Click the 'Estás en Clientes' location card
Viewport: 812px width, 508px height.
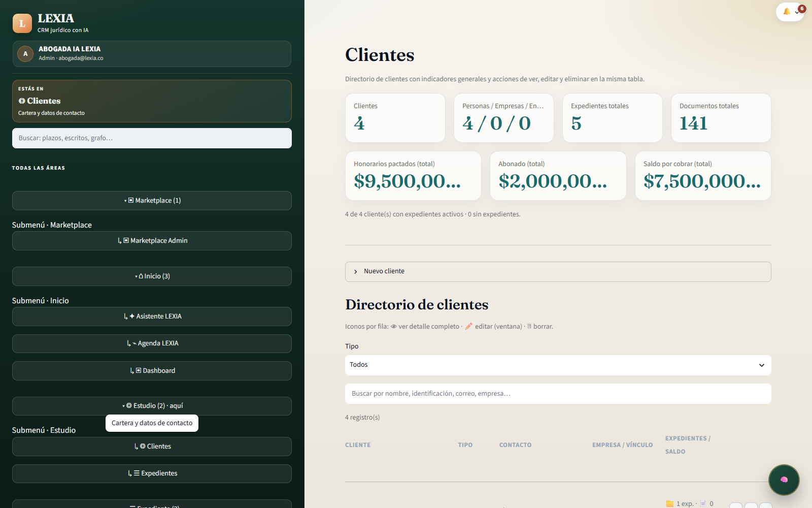click(x=152, y=101)
